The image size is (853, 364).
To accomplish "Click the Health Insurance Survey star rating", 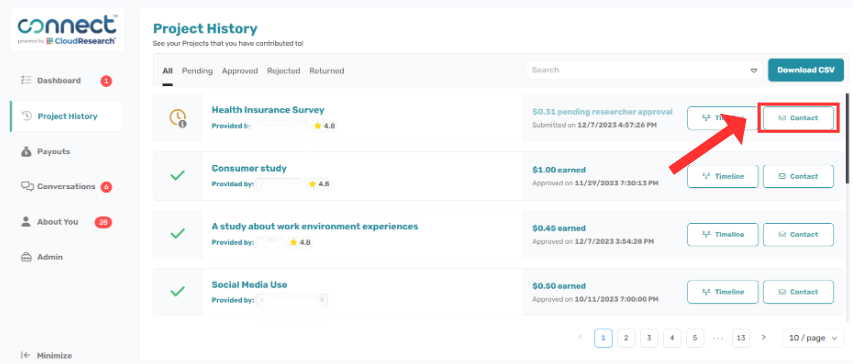I will click(325, 126).
